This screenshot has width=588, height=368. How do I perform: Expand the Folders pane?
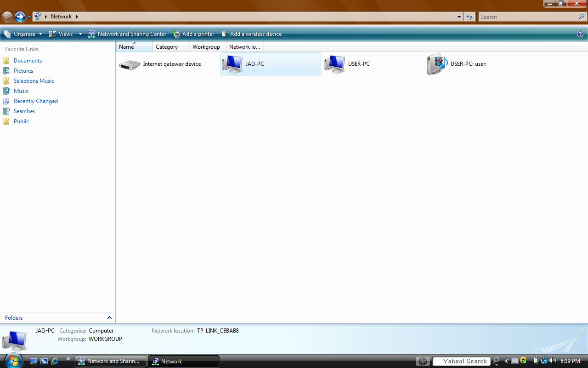[57, 318]
